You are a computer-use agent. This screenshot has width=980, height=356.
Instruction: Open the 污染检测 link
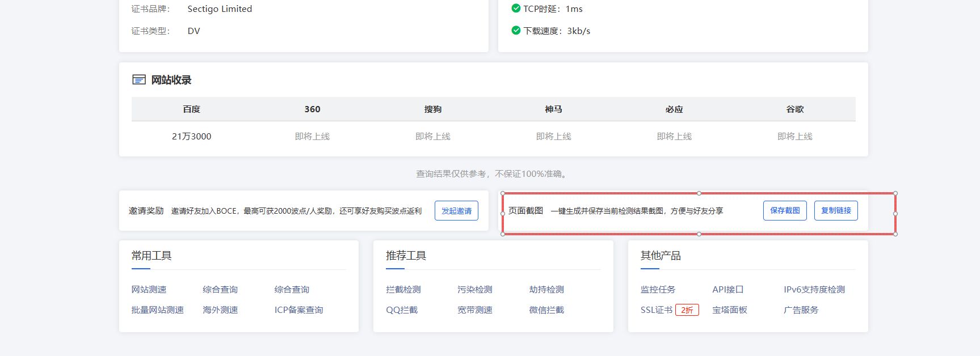(474, 290)
